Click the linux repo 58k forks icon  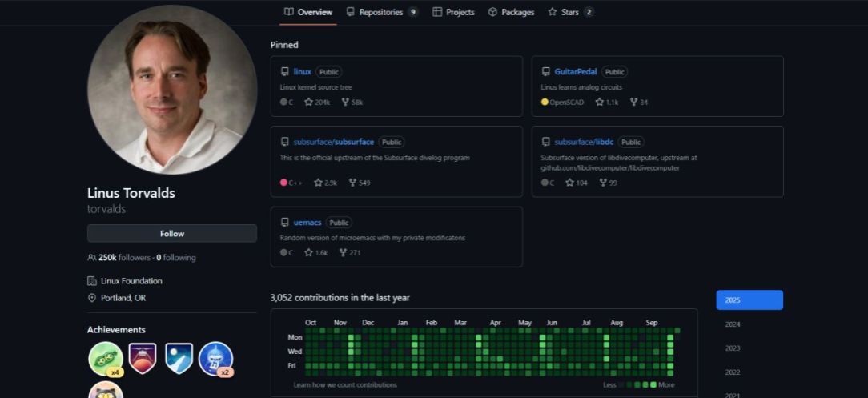tap(345, 103)
